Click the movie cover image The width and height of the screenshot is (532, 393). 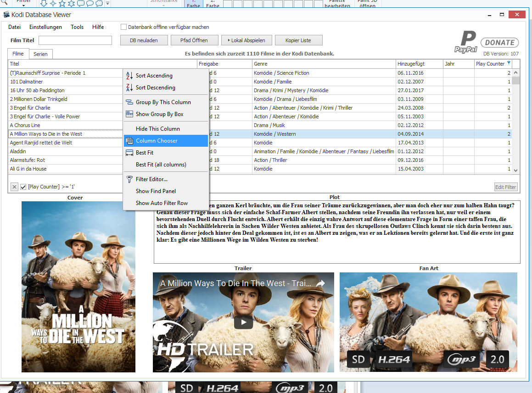pos(78,287)
